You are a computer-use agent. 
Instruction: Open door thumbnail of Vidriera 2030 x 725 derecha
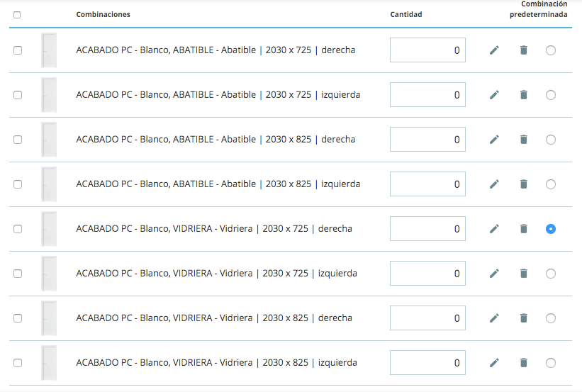pyautogui.click(x=49, y=229)
